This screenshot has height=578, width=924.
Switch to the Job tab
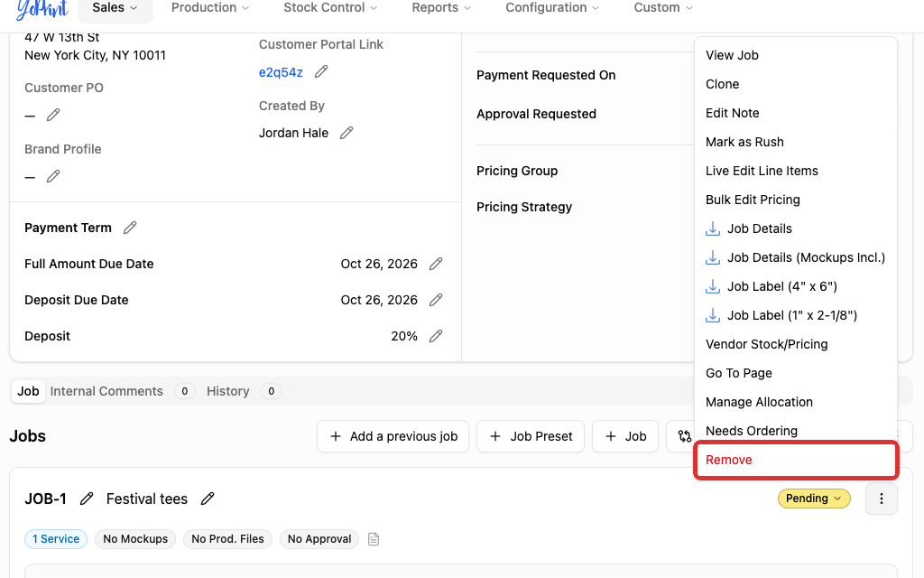click(x=28, y=391)
